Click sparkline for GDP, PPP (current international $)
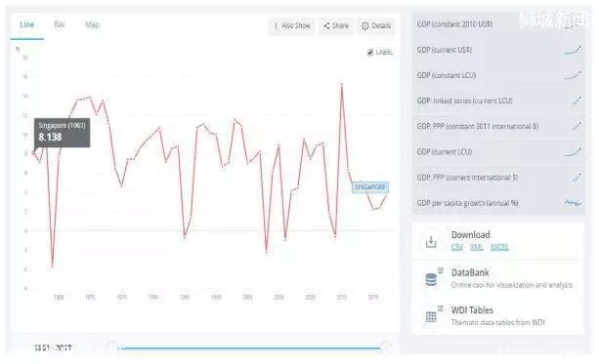Screen dimensions: 599x364 (577, 178)
